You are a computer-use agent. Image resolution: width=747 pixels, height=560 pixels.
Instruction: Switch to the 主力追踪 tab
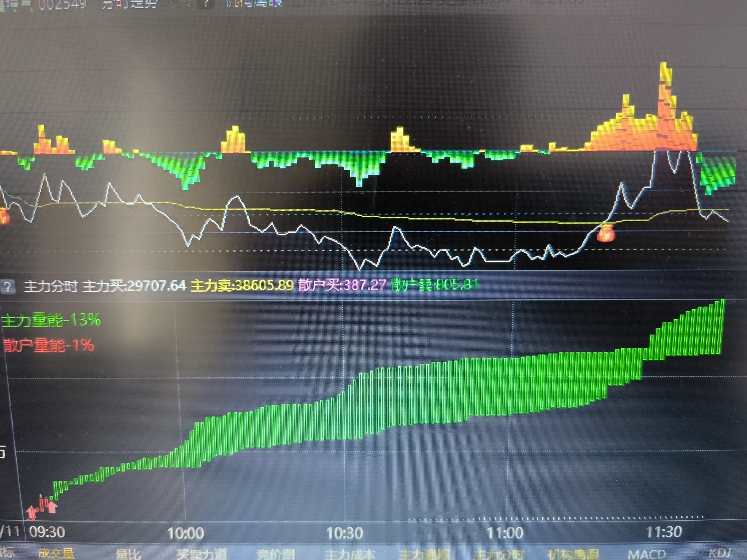pyautogui.click(x=424, y=554)
